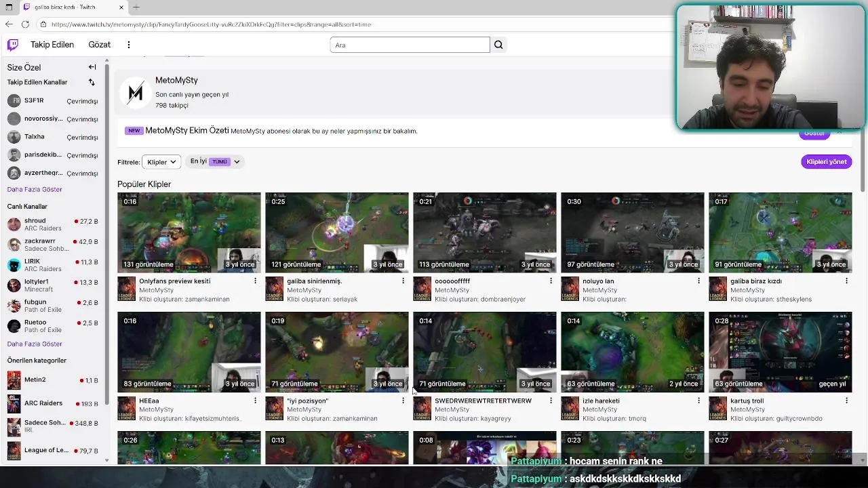Click the browser reload icon
Image resolution: width=868 pixels, height=488 pixels.
tap(25, 24)
